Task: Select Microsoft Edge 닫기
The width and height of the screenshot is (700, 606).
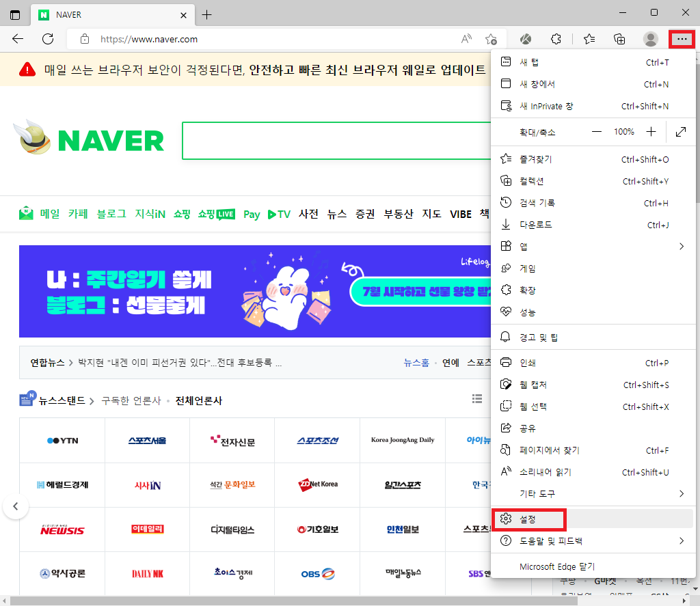Action: [x=593, y=566]
